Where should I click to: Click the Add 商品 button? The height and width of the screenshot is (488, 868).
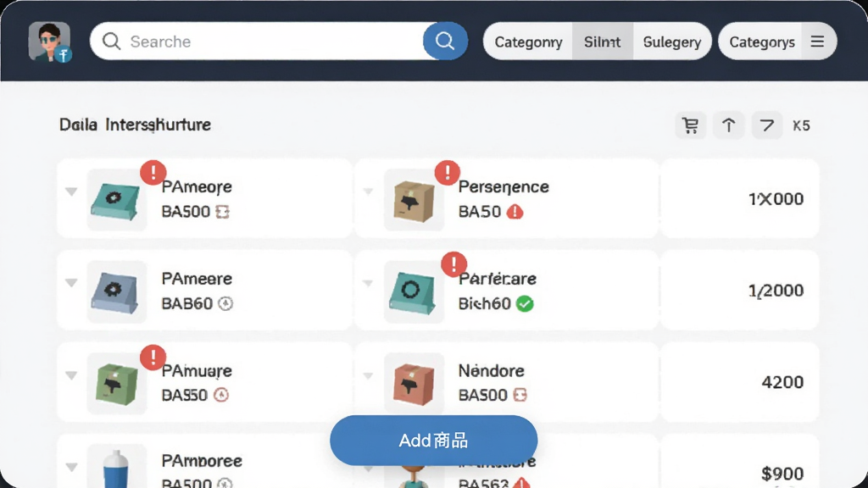[x=433, y=441]
